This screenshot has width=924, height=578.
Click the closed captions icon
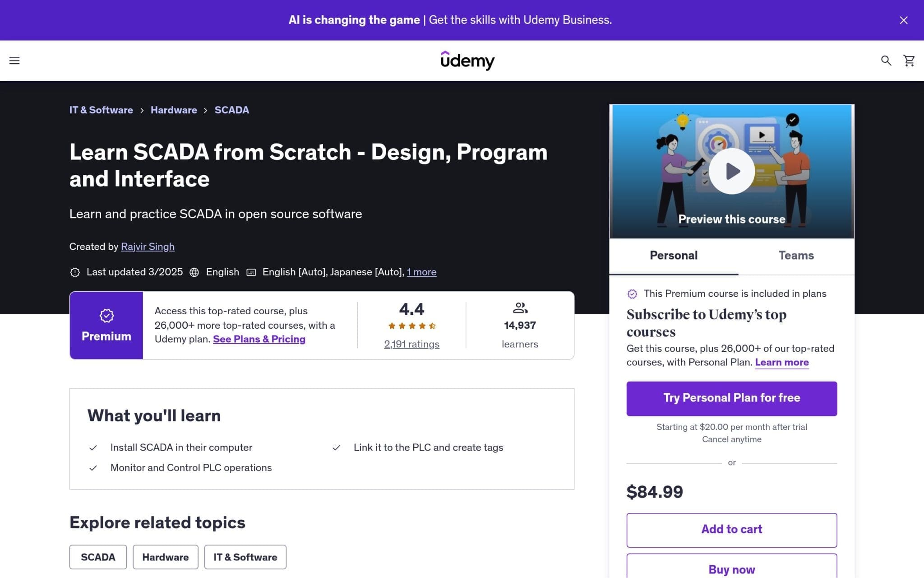click(251, 272)
